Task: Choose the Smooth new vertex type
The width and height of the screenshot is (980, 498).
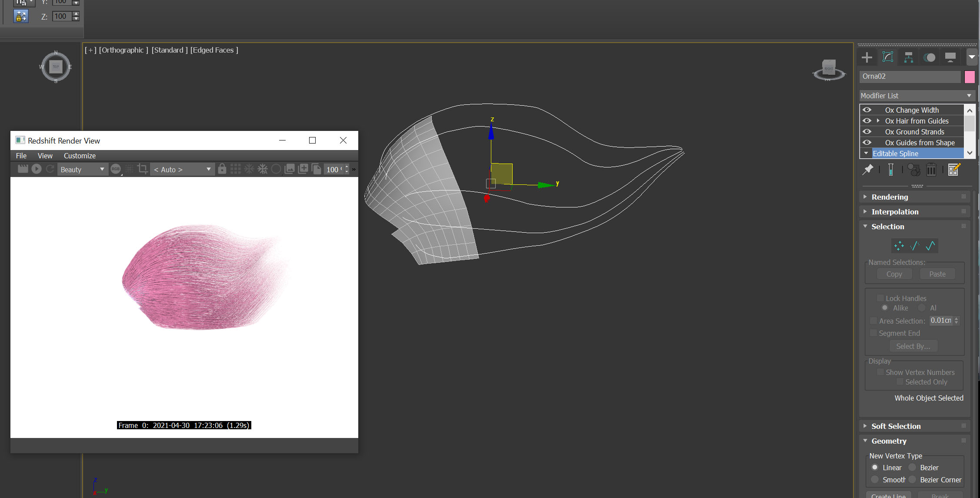Action: pyautogui.click(x=875, y=480)
